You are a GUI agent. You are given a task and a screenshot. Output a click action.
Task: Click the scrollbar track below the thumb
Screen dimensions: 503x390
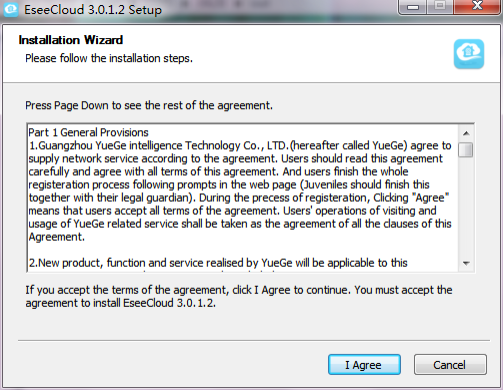tap(466, 207)
